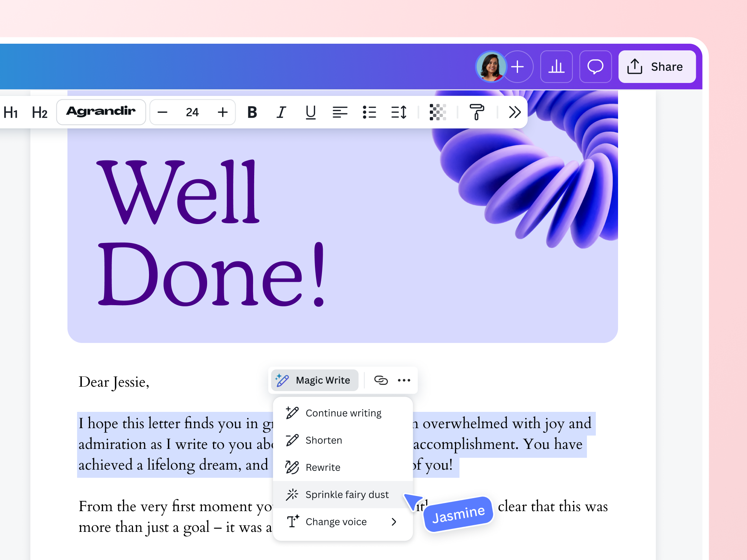Screen dimensions: 747x560
Task: Open the Agrandir font dropdown
Action: click(x=101, y=112)
